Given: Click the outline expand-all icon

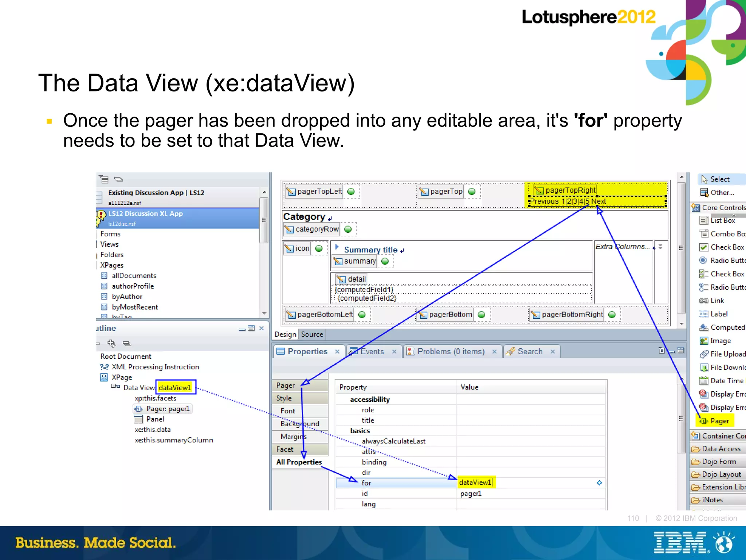Looking at the screenshot, I should tap(112, 343).
